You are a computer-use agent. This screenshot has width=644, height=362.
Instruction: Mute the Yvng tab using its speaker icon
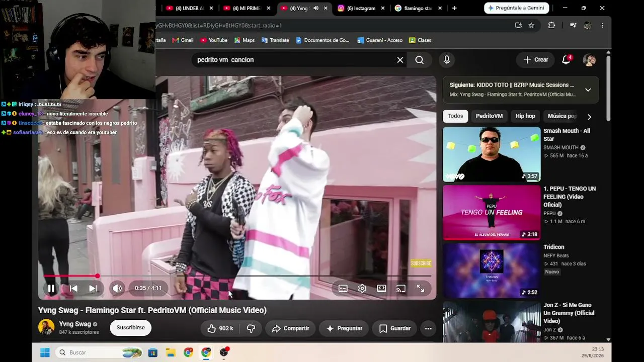tap(316, 8)
